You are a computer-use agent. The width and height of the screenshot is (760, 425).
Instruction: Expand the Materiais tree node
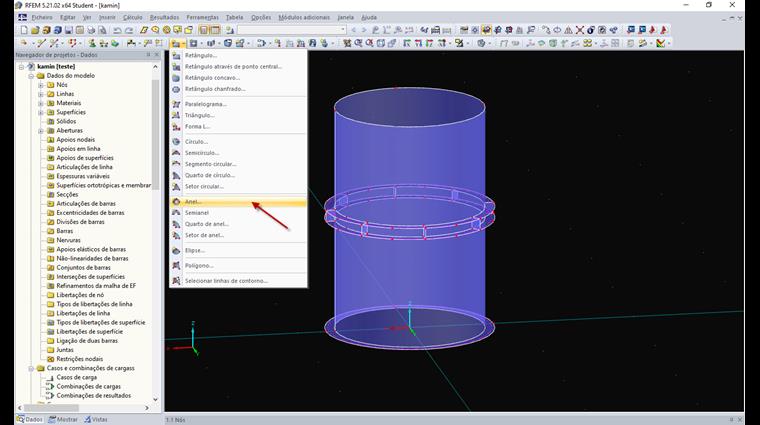tap(41, 103)
